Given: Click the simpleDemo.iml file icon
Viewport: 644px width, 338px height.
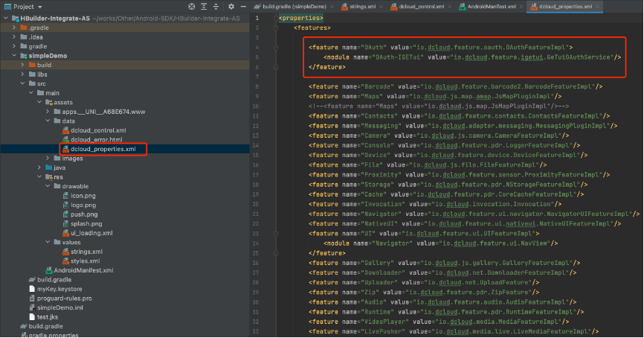Looking at the screenshot, I should tap(32, 307).
